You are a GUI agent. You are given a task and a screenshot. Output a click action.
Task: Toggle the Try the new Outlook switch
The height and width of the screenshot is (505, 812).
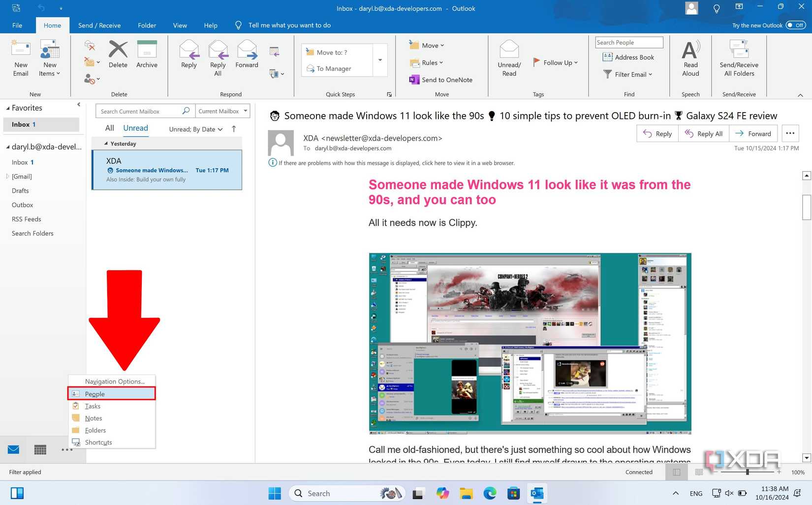click(795, 25)
